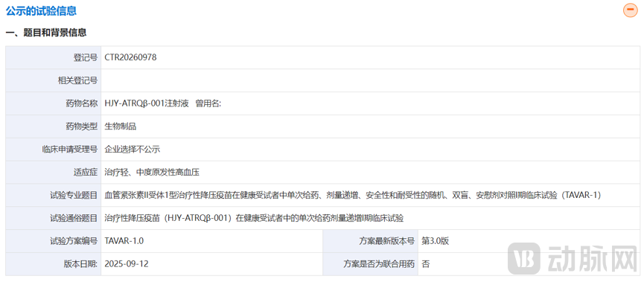The height and width of the screenshot is (282, 644).
Task: Click the 方案最新版本号 label
Action: (386, 241)
